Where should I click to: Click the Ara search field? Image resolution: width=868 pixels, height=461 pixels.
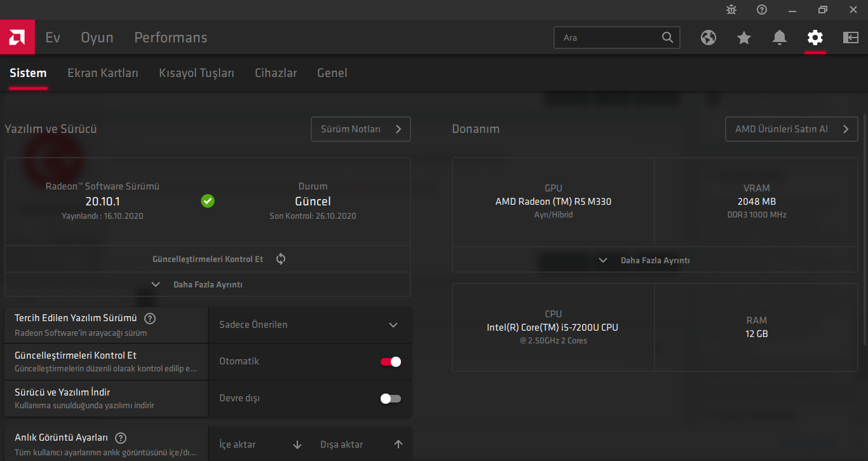[617, 38]
